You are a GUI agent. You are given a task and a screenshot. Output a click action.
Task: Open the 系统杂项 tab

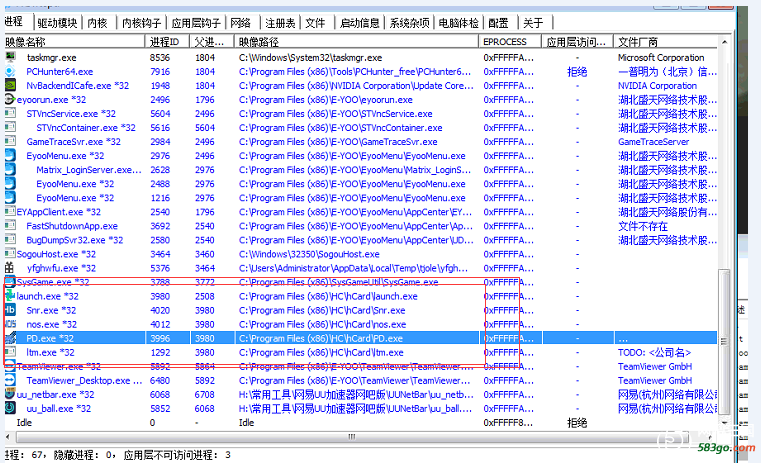pos(409,23)
